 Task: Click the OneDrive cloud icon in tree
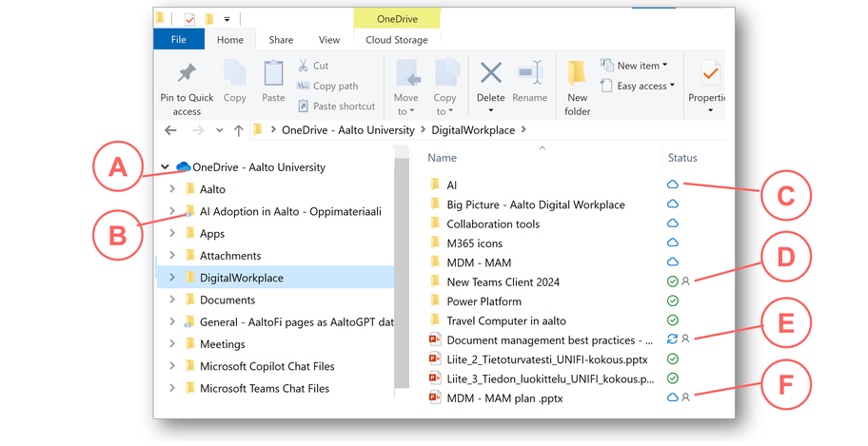184,166
